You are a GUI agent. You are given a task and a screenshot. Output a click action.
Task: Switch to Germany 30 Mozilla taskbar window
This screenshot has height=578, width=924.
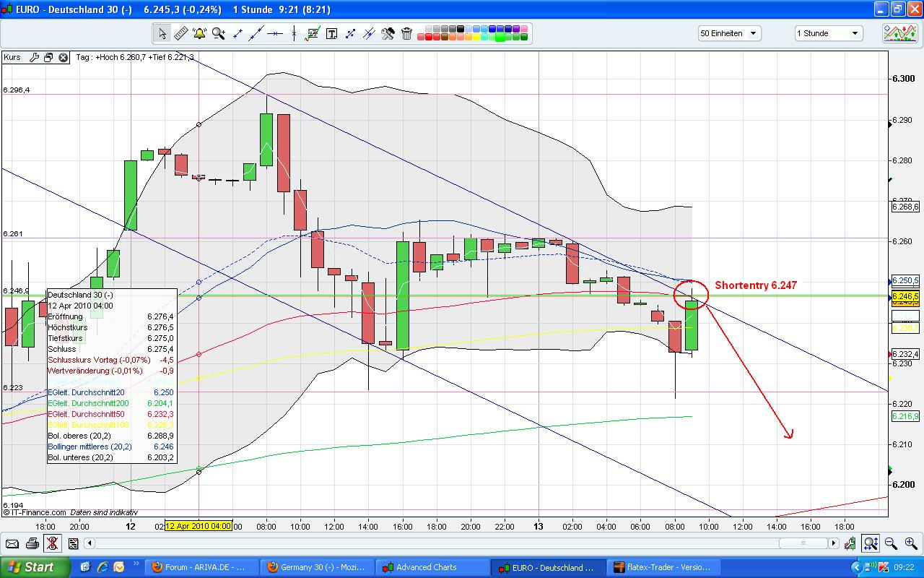point(318,567)
